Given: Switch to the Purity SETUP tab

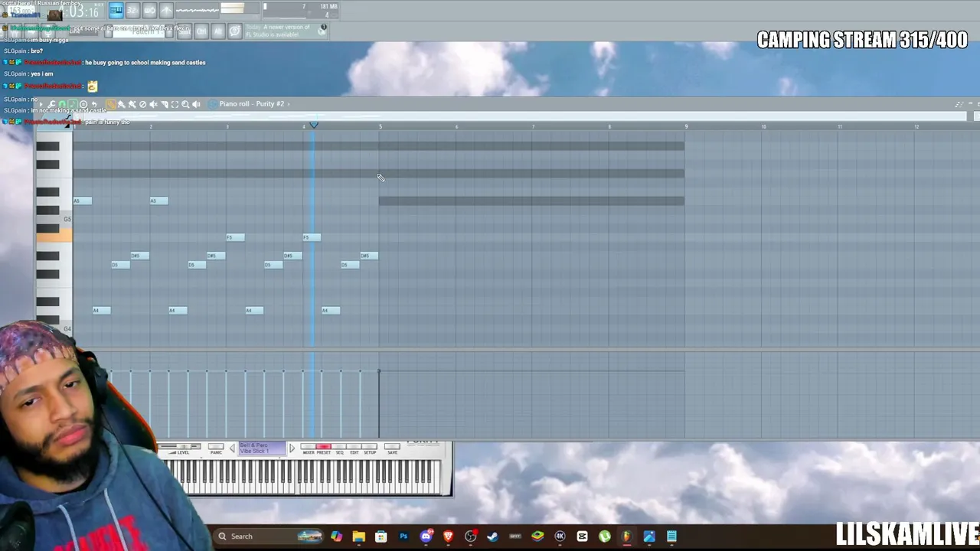Looking at the screenshot, I should click(370, 448).
